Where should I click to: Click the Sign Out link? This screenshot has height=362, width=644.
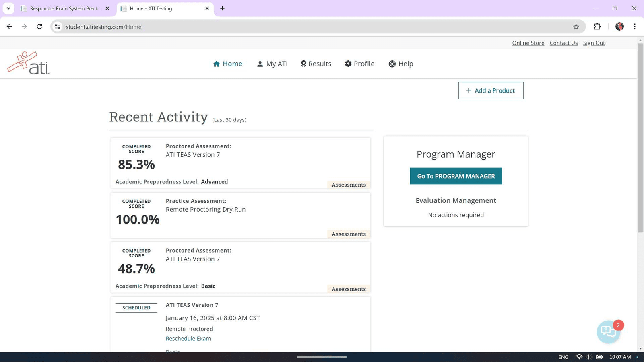pos(594,43)
